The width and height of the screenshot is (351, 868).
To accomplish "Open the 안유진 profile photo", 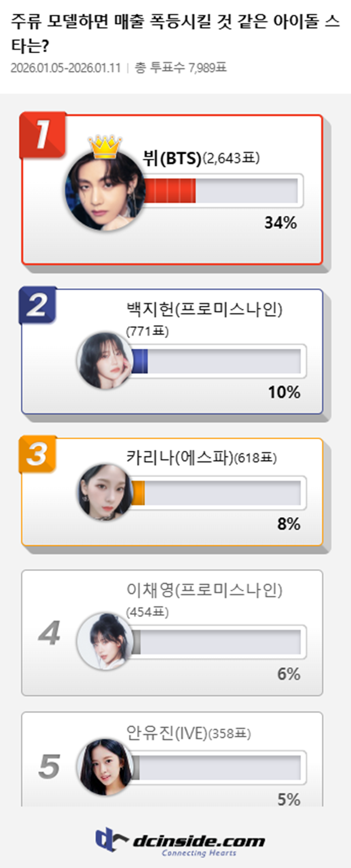I will click(x=105, y=766).
